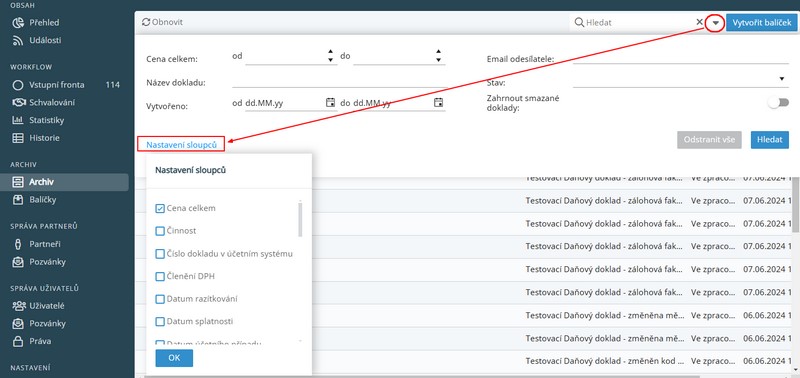Open Balíčky in the sidebar
The height and width of the screenshot is (378, 800).
43,200
